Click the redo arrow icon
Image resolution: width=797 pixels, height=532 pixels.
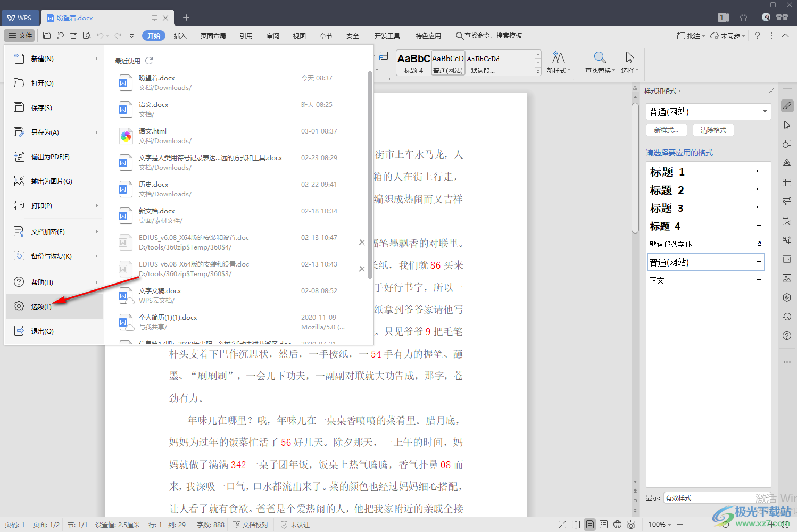tap(118, 36)
